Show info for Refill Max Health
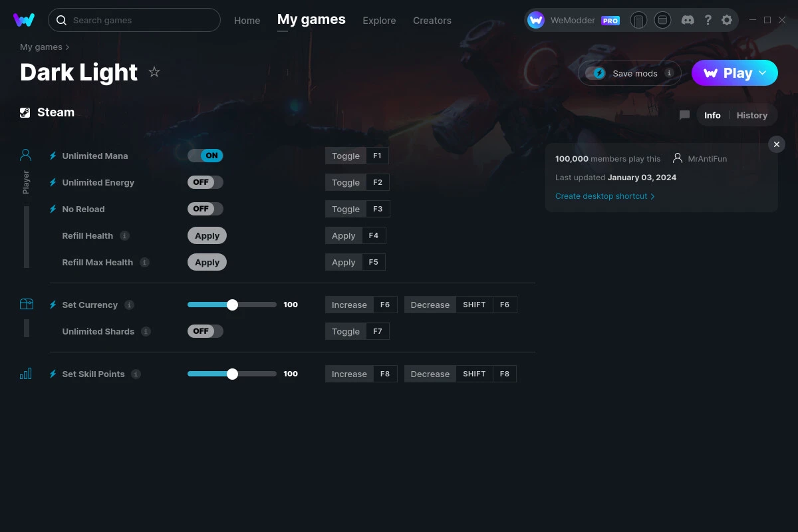This screenshot has width=798, height=532. (x=144, y=262)
